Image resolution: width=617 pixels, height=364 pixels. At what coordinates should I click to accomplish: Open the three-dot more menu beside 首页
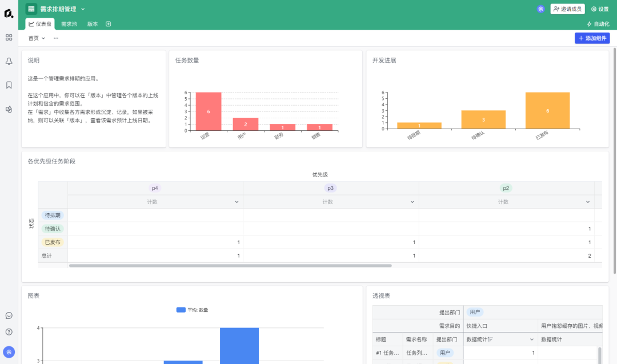(x=56, y=38)
